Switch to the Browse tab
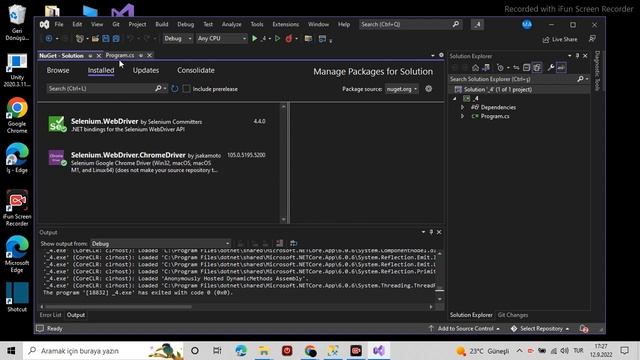Image resolution: width=640 pixels, height=360 pixels. pos(58,70)
